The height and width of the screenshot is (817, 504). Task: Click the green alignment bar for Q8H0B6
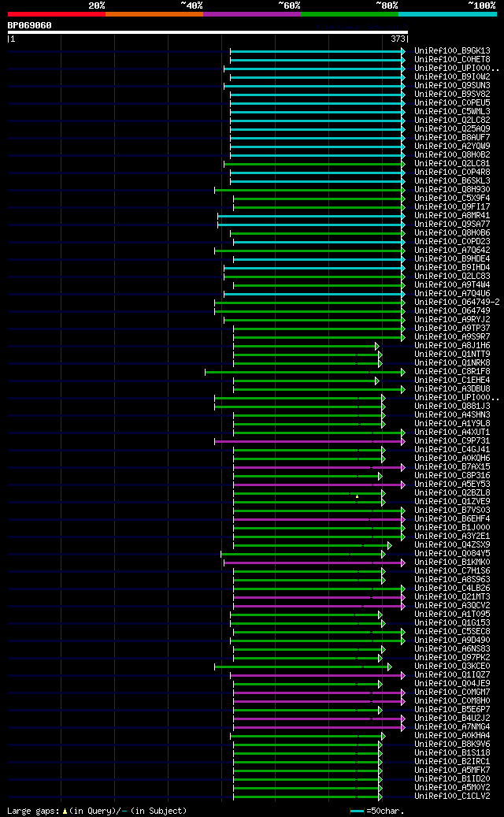(x=317, y=233)
